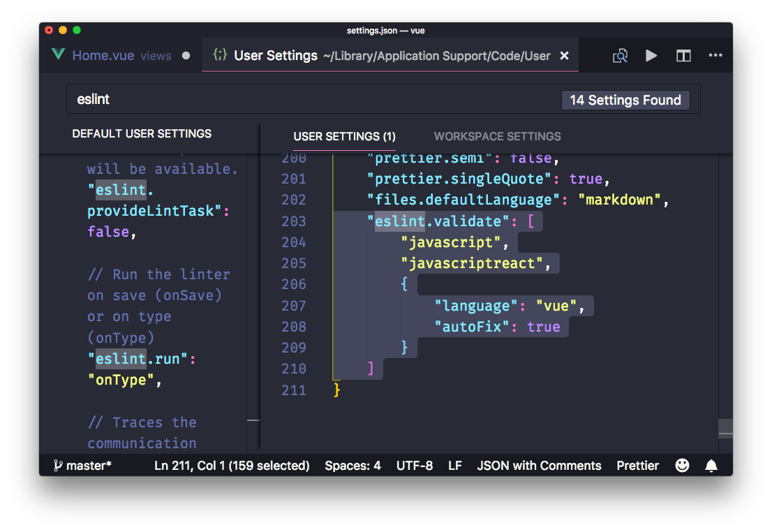This screenshot has height=532, width=772.
Task: Switch to WORKSPACE SETTINGS tab
Action: point(497,136)
